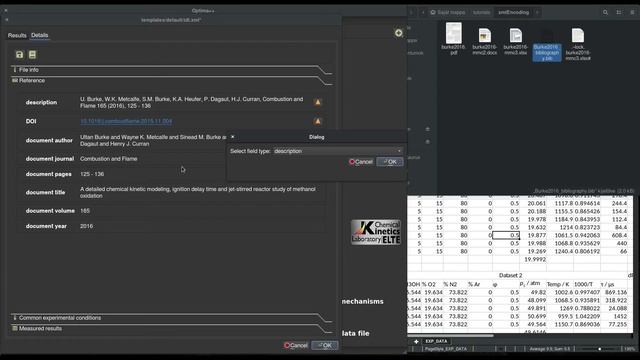Select burke2016-mmc3.xlsx file icon
640x360 pixels.
[516, 36]
